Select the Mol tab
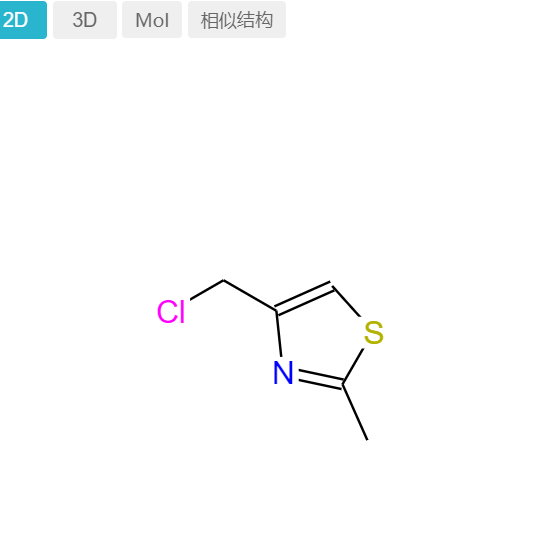 pos(152,20)
